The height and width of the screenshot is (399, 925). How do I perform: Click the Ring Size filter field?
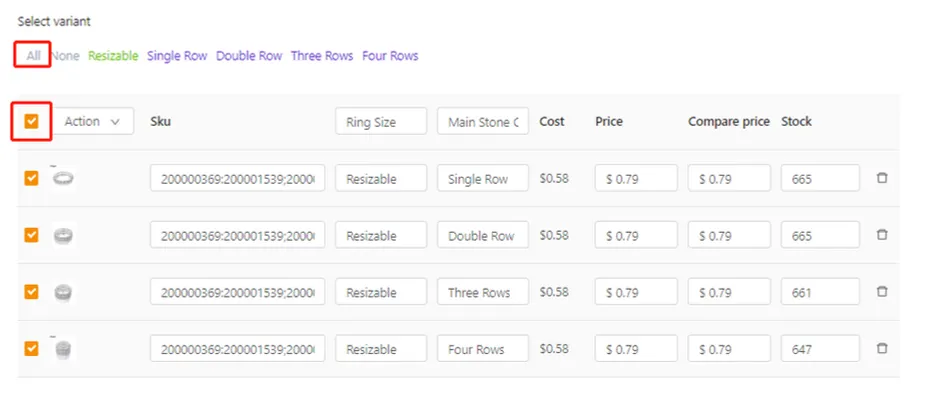(x=381, y=122)
